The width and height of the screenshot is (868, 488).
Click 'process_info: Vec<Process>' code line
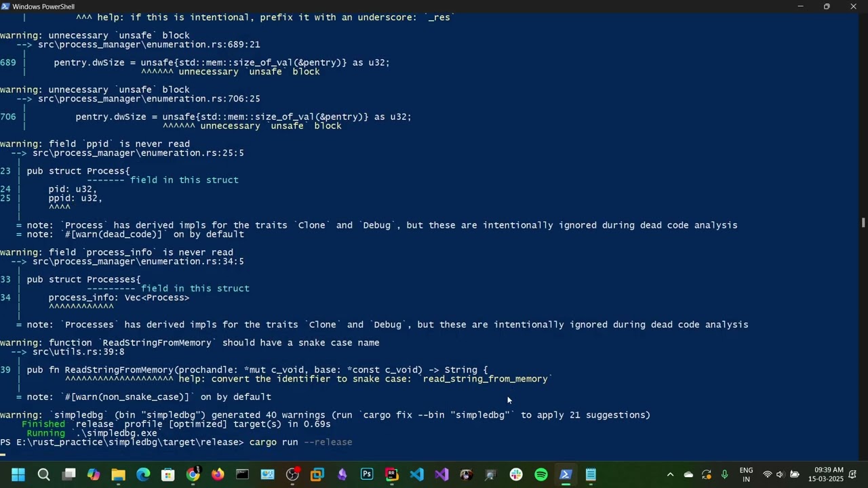[119, 298]
